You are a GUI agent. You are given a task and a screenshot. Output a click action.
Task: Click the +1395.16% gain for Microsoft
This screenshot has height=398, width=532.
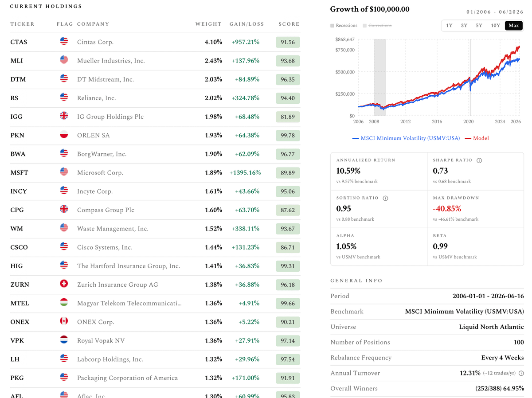tap(245, 173)
